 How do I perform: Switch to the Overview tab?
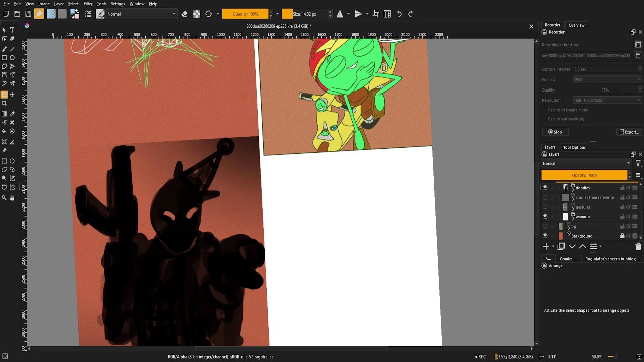[576, 25]
